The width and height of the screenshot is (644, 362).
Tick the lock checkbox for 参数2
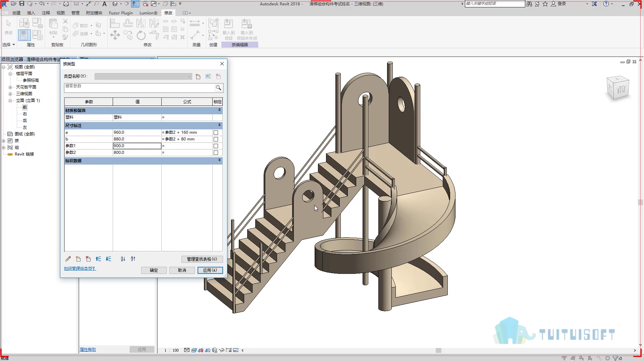coord(216,153)
